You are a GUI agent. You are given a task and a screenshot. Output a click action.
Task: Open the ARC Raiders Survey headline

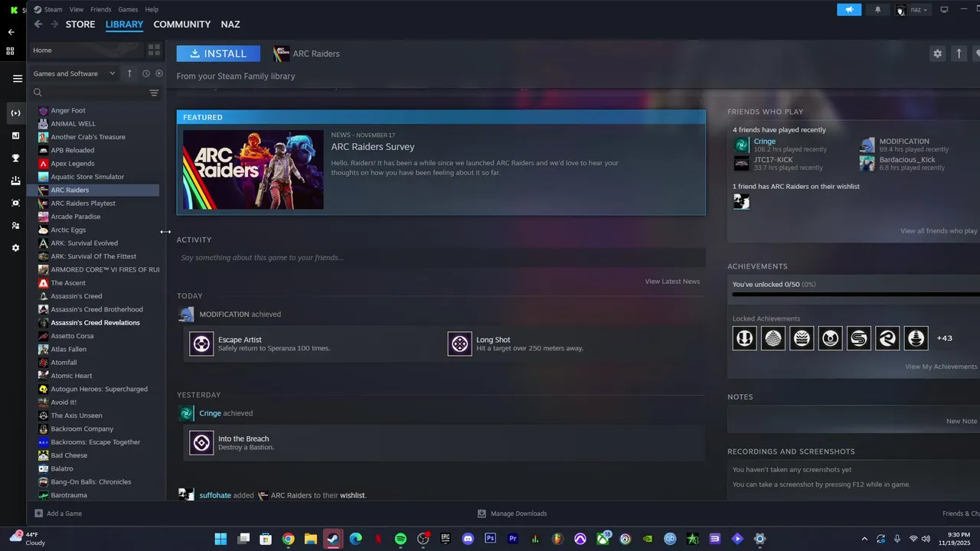373,147
